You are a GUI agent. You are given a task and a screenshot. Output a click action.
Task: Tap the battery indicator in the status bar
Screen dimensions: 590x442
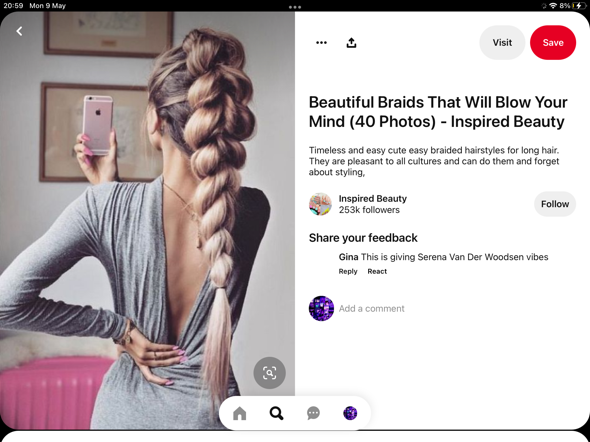click(579, 6)
